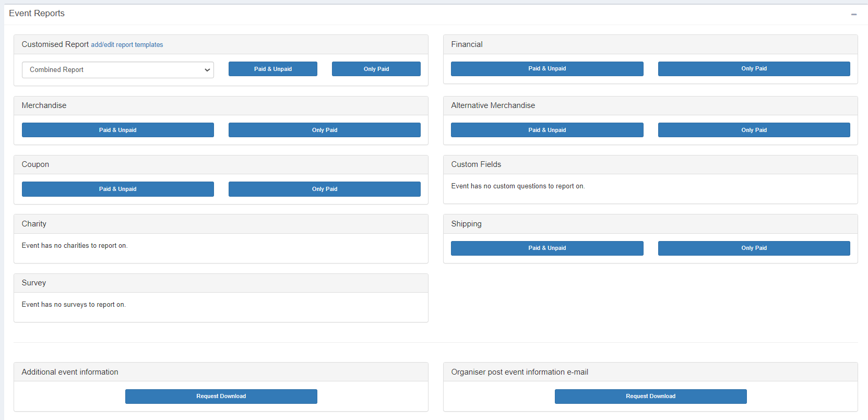This screenshot has width=868, height=420.
Task: Open add/edit report templates link
Action: pos(127,45)
